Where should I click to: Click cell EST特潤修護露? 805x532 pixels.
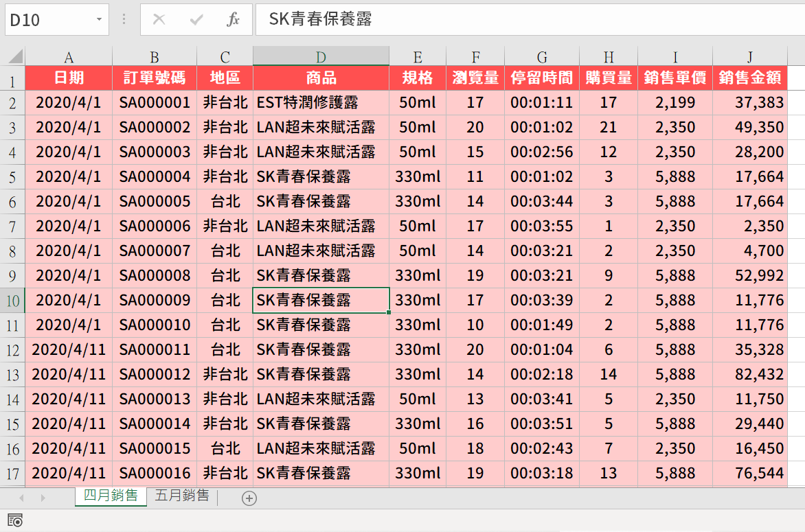(321, 102)
